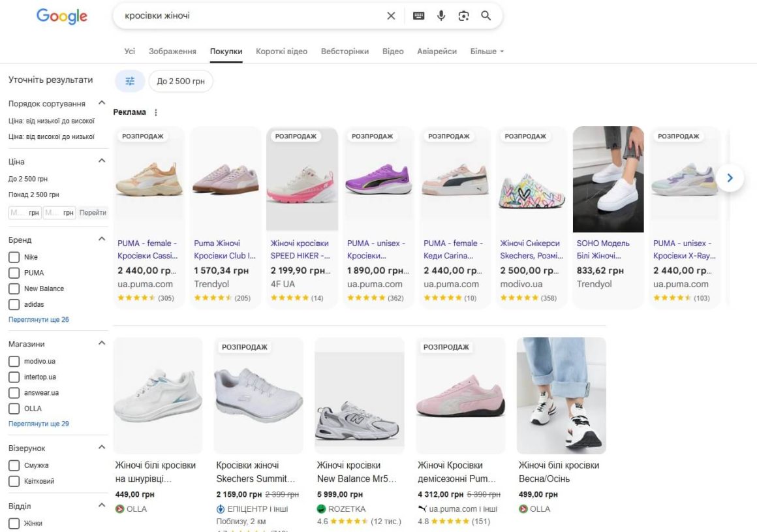757x532 pixels.
Task: Collapse the Бренд filter section
Action: coord(102,239)
